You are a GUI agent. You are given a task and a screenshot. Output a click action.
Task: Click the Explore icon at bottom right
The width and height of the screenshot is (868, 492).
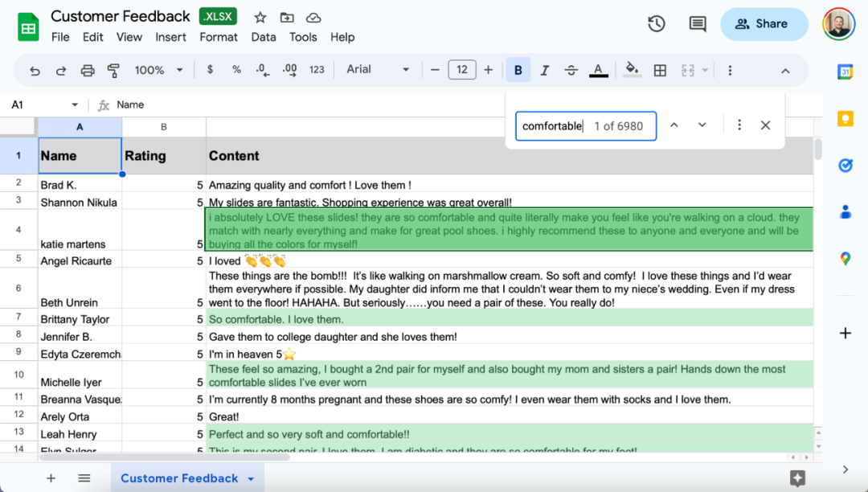pos(798,478)
